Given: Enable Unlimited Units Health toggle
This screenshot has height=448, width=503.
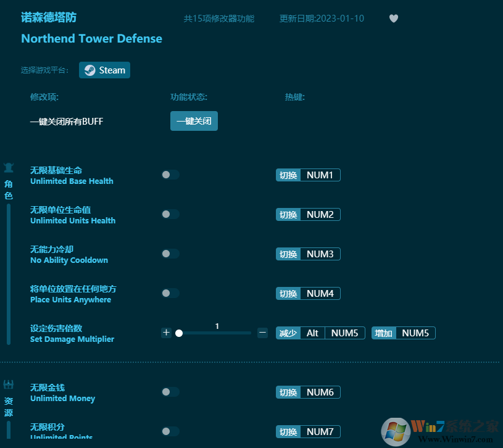Looking at the screenshot, I should pyautogui.click(x=170, y=215).
